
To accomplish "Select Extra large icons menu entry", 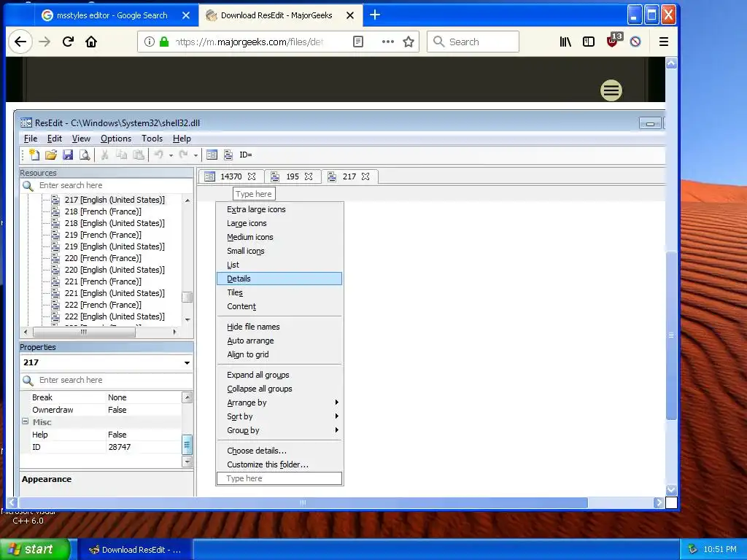I will (279, 209).
